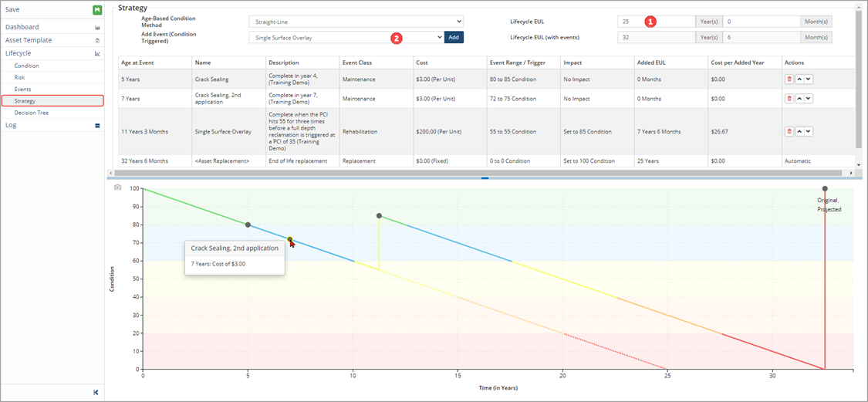Screen dimensions: 868x402
Task: Click the chart snapshot camera icon
Action: pyautogui.click(x=118, y=187)
